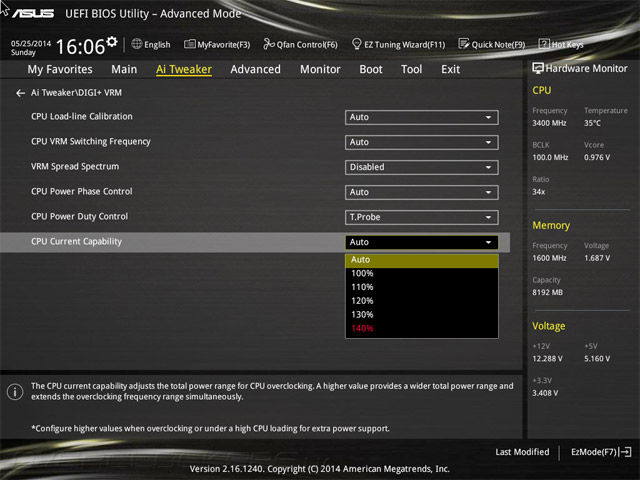
Task: Click the EzMode exit arrow icon
Action: (626, 452)
